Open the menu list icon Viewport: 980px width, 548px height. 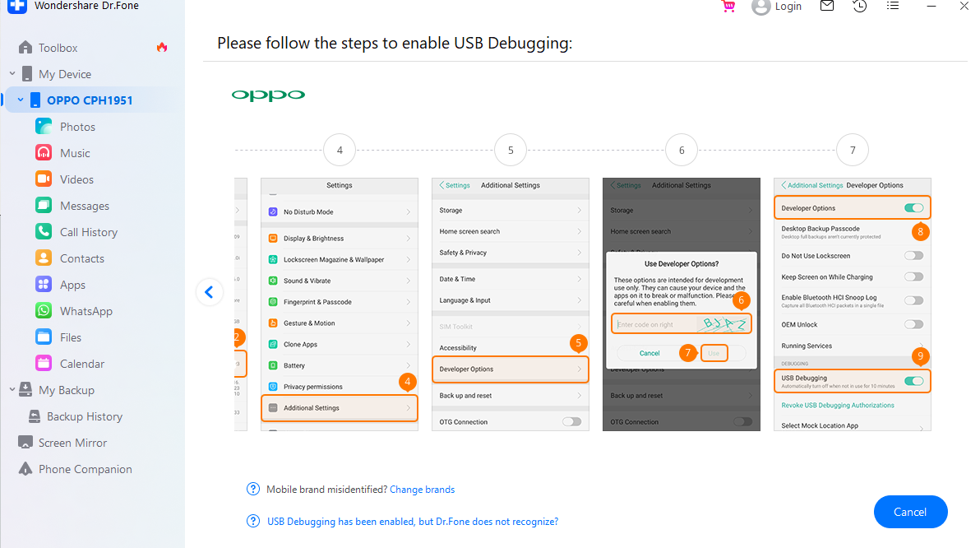[893, 6]
